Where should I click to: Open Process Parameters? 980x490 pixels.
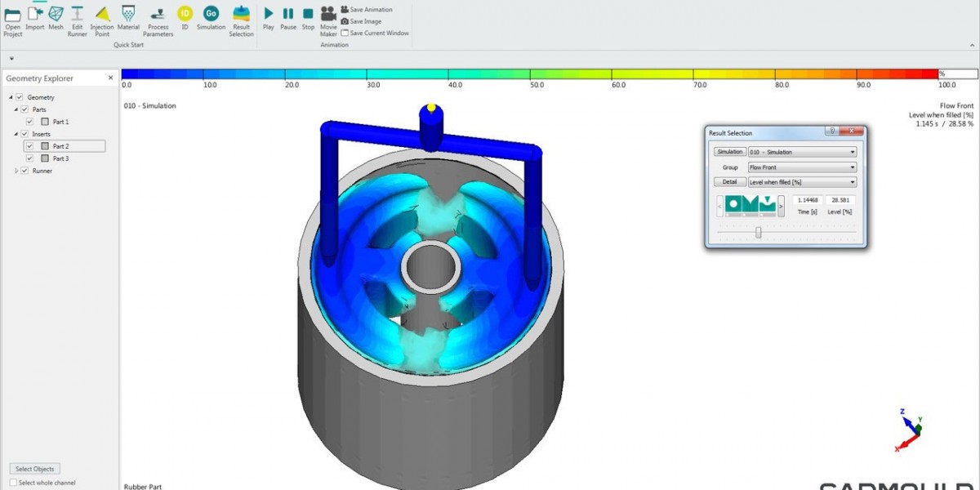tap(158, 14)
